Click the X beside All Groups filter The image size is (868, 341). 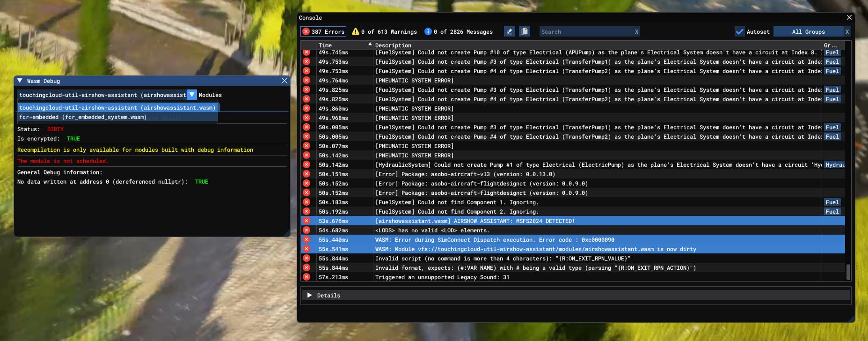[847, 32]
